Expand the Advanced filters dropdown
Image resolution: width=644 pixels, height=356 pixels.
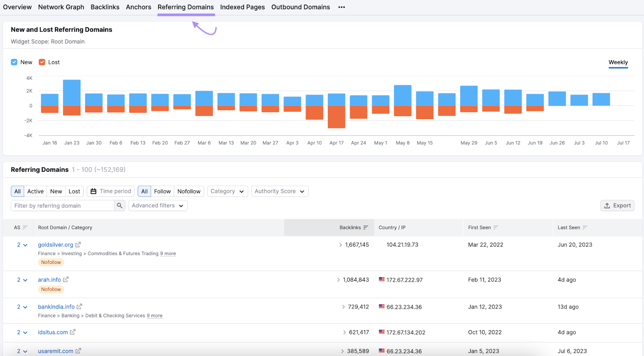pos(157,206)
